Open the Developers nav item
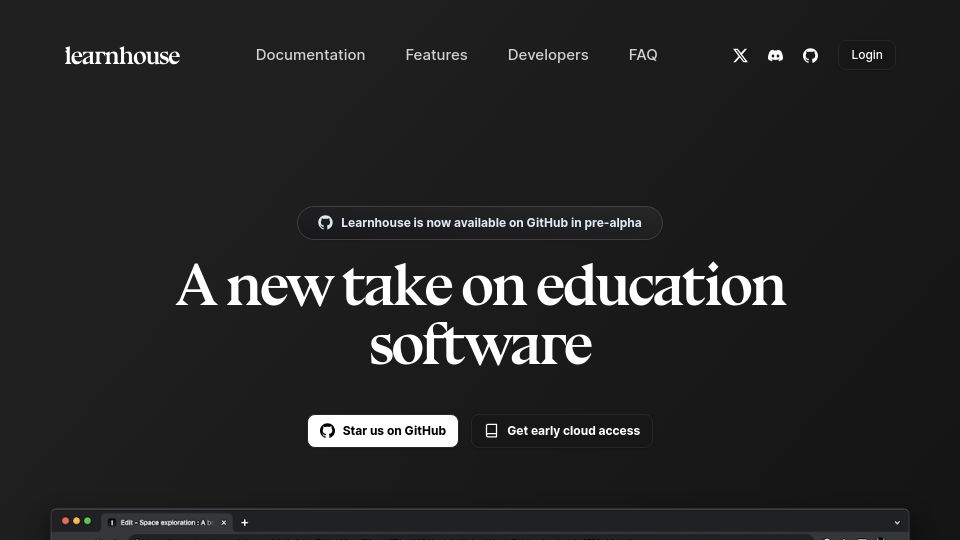This screenshot has width=960, height=540. (548, 55)
